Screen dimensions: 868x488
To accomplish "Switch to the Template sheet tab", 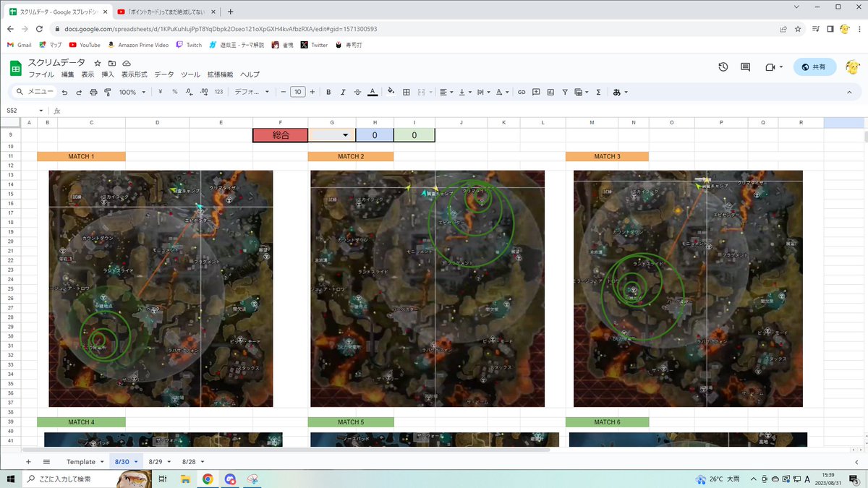I will [x=85, y=461].
